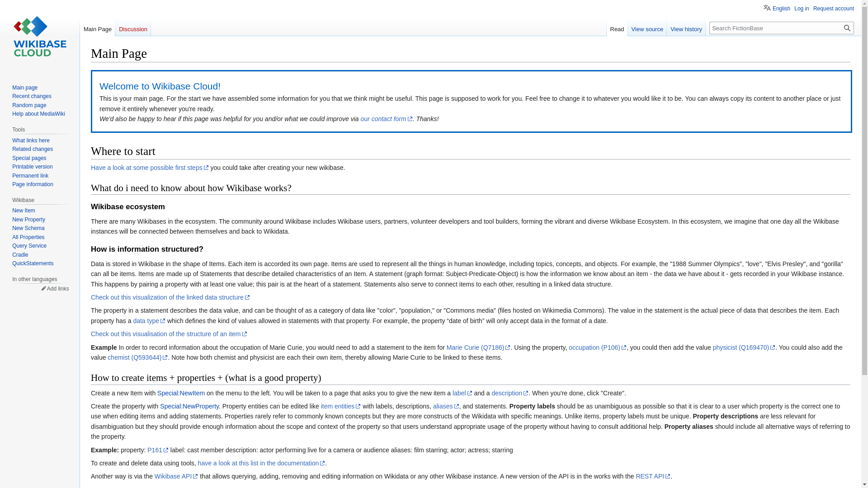Click the label external link
Viewport: 868px width, 488px height.
click(x=462, y=393)
